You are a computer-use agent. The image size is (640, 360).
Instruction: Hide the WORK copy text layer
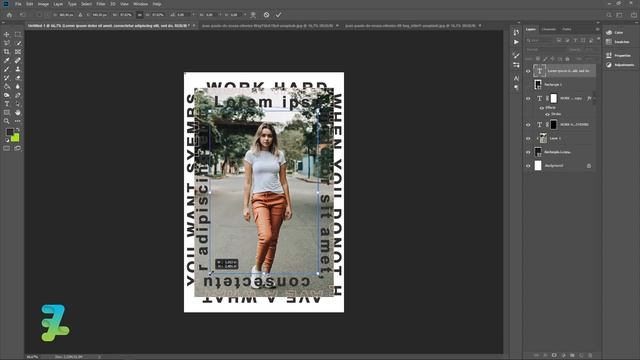pyautogui.click(x=528, y=98)
